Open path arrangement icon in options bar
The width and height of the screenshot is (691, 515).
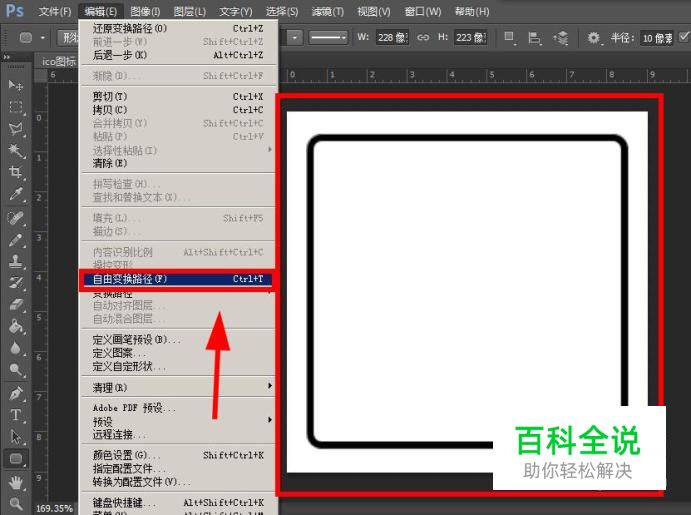[x=561, y=38]
